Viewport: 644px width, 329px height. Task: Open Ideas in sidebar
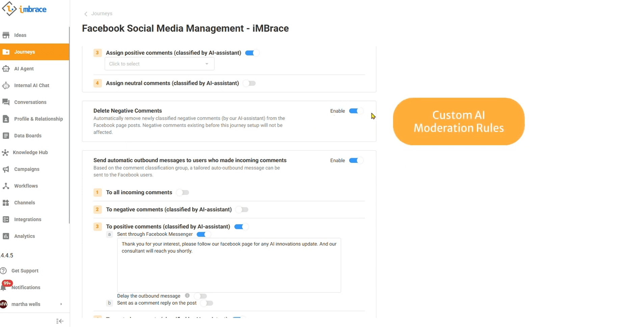pos(34,35)
